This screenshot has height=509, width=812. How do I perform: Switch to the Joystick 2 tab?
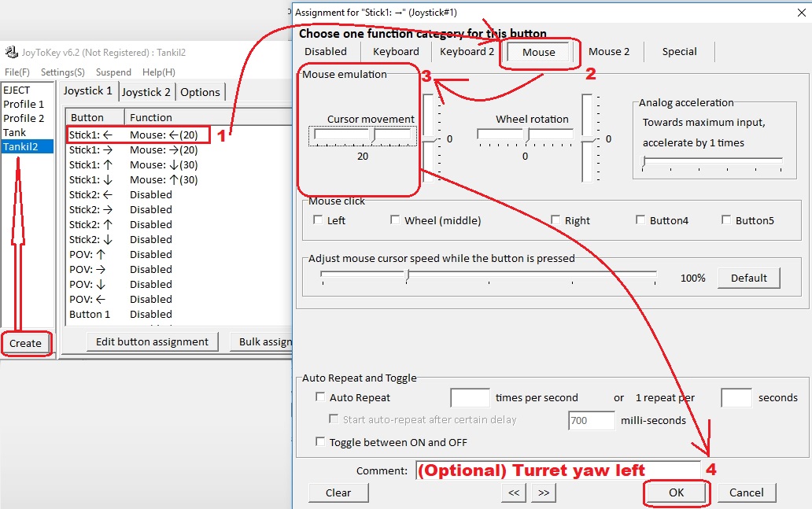tap(146, 92)
